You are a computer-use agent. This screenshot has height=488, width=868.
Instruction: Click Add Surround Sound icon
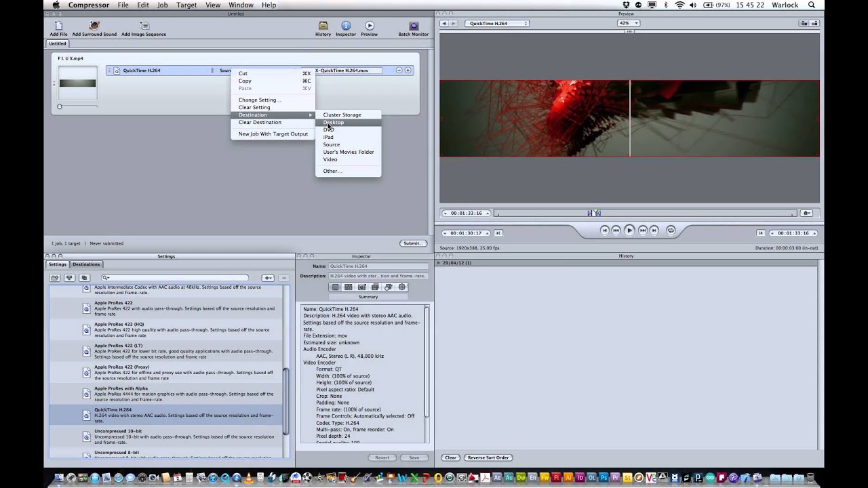click(94, 26)
